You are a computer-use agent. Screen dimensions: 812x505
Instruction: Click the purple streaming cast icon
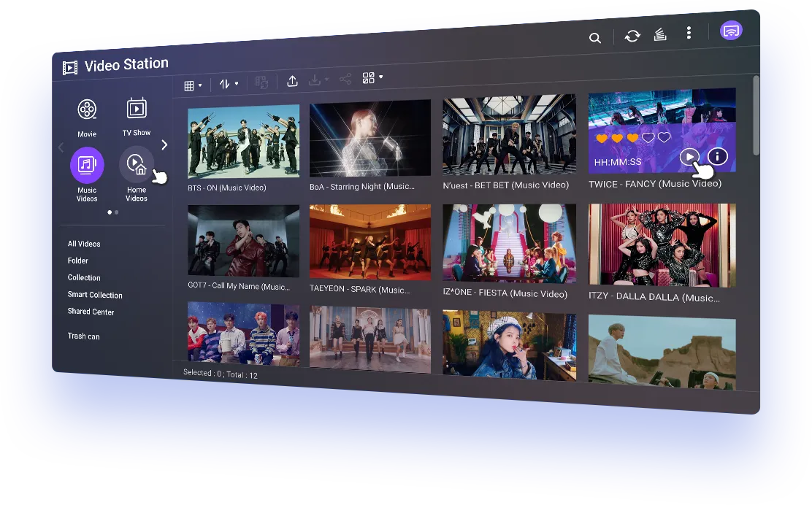(731, 31)
